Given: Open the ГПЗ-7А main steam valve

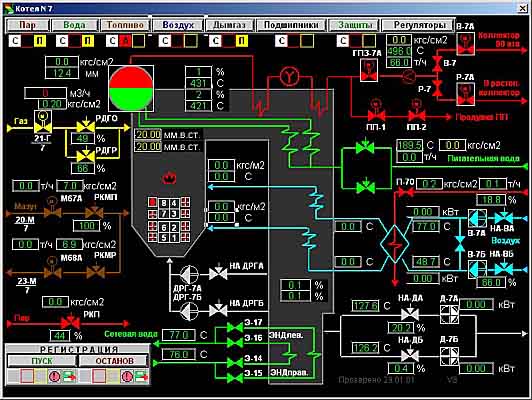Looking at the screenshot, I should (x=369, y=70).
